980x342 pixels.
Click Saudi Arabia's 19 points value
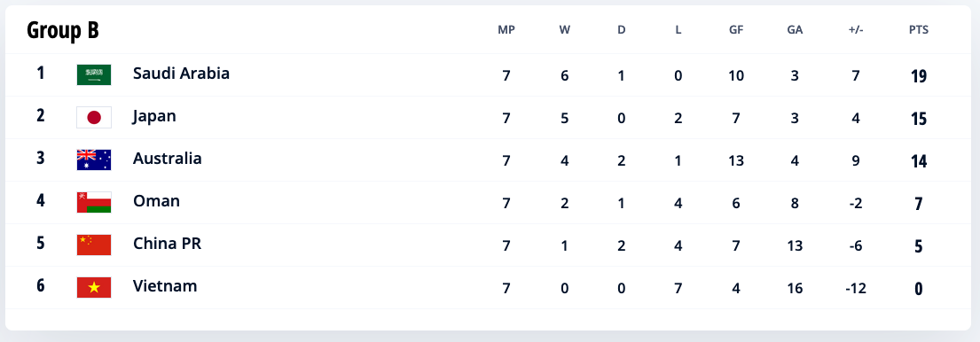coord(919,76)
